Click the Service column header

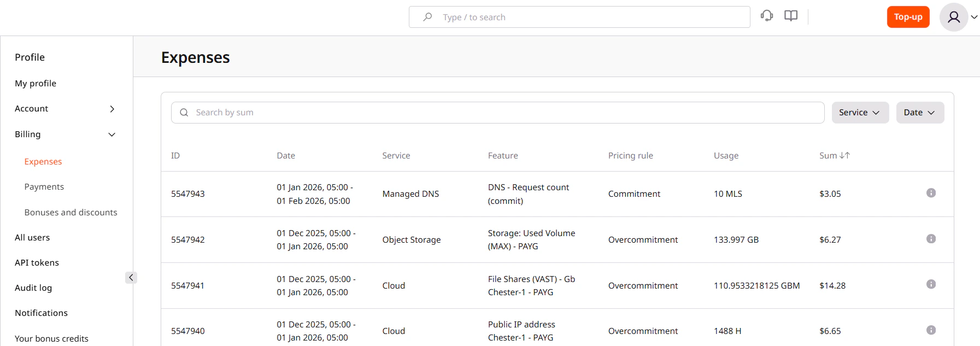click(x=396, y=155)
